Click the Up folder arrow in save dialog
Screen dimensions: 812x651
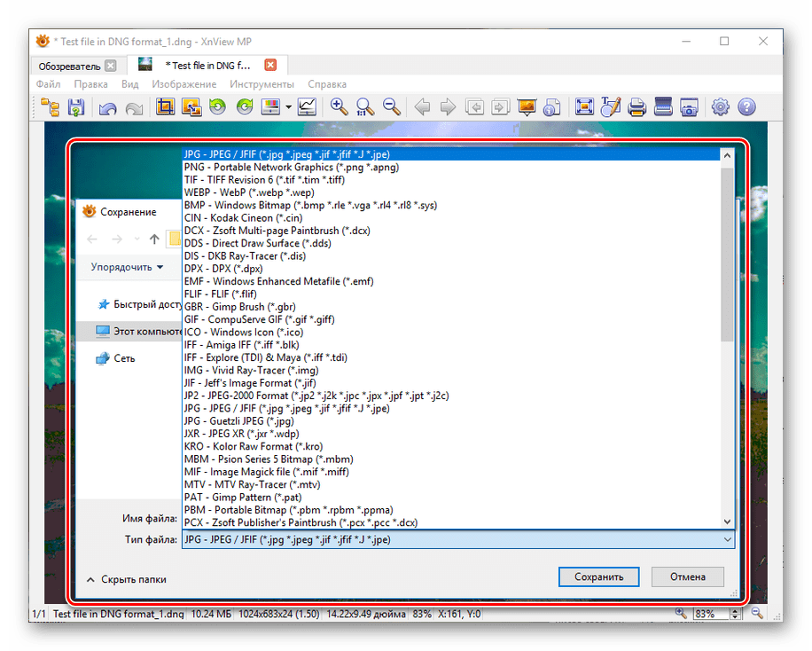tap(154, 239)
